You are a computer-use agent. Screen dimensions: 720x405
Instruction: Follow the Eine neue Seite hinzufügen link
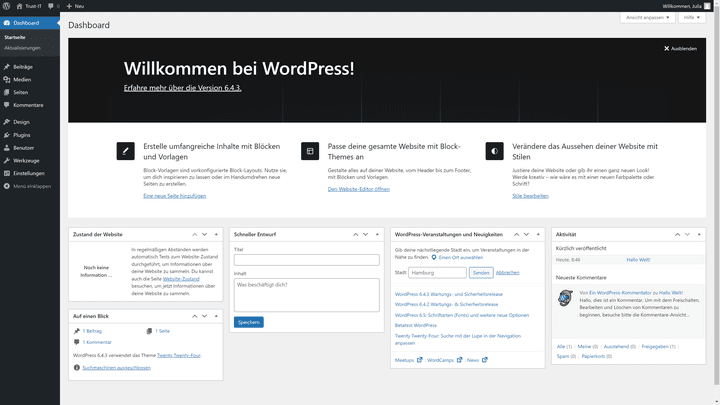coord(174,196)
